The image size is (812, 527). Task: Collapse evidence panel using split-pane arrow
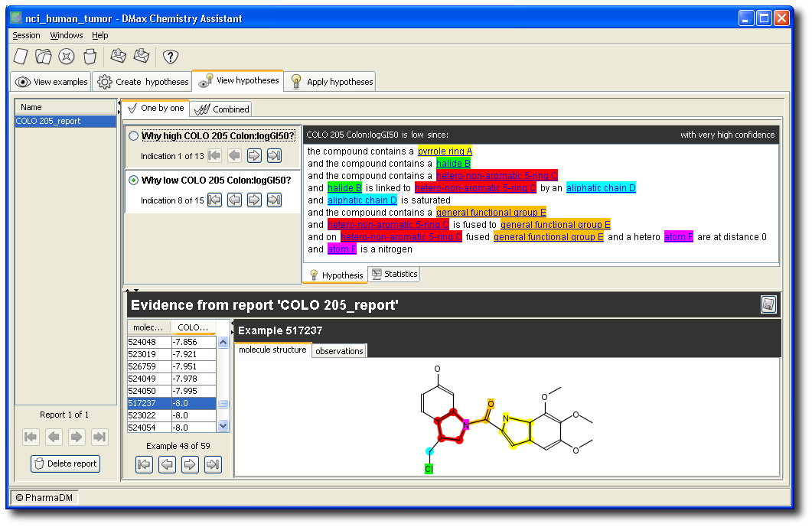pos(135,291)
